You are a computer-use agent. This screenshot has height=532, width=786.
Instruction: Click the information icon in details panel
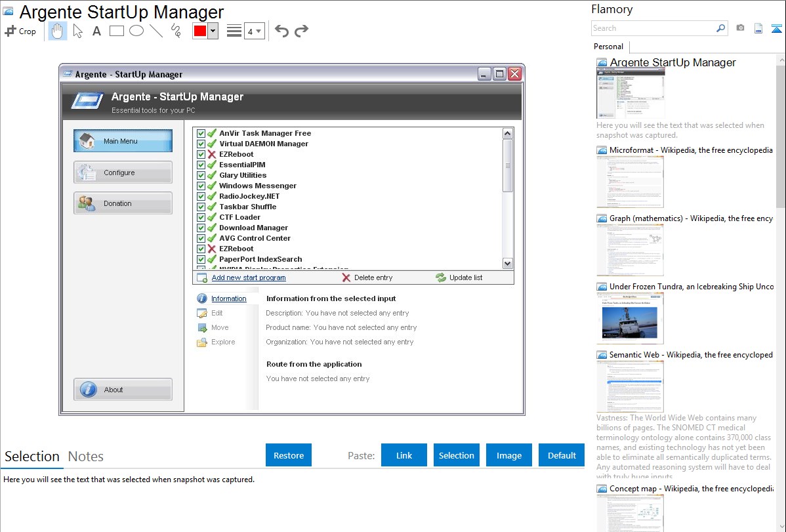(x=202, y=298)
